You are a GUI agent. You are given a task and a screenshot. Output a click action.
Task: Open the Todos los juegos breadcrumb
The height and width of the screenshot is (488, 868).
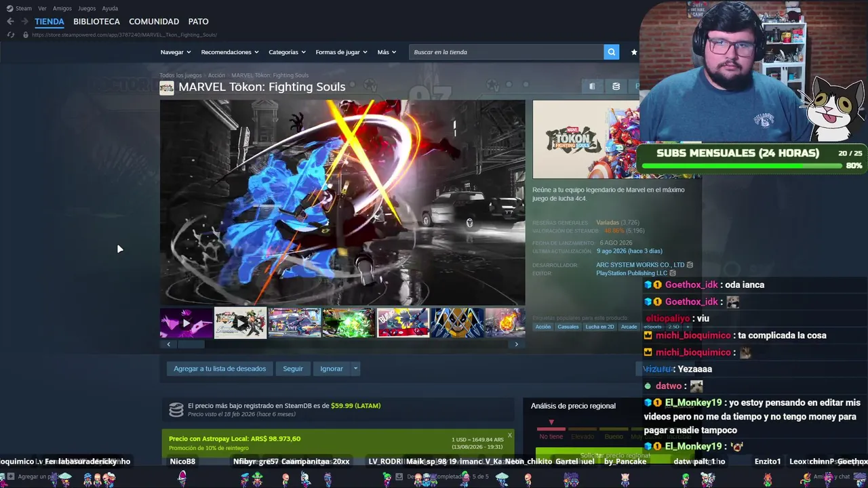click(180, 75)
